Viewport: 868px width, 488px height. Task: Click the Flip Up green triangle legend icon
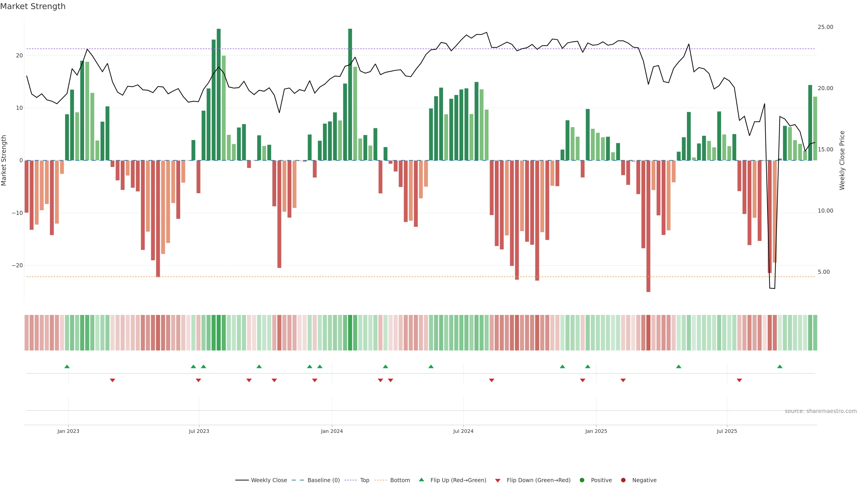[x=421, y=480]
